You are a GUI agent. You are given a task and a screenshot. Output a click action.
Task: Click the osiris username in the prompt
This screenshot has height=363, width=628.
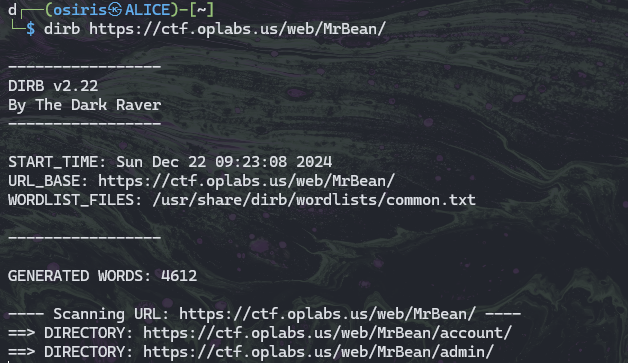pos(80,10)
